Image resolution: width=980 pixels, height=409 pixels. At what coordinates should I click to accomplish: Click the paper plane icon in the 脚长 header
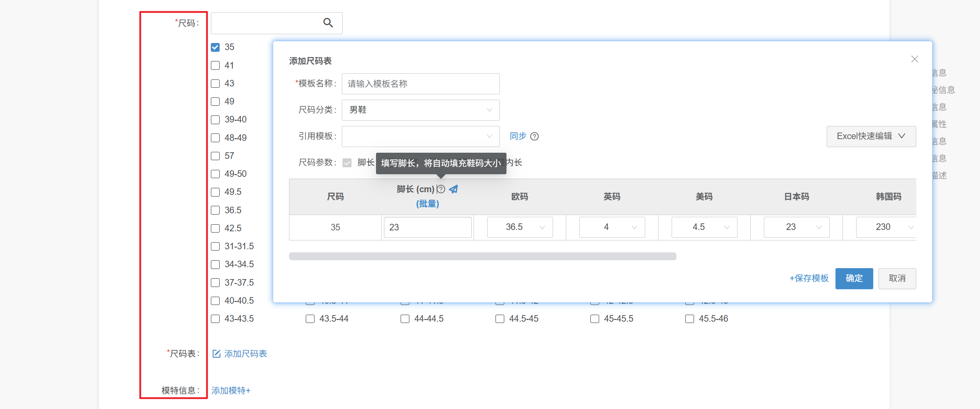(x=453, y=189)
